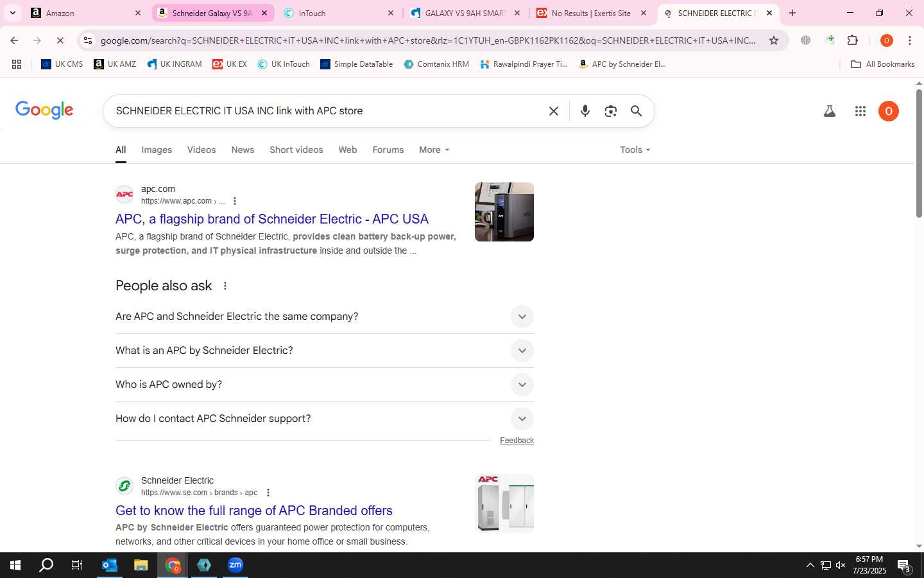The image size is (924, 578).
Task: Start voice search with microphone icon
Action: pos(585,111)
